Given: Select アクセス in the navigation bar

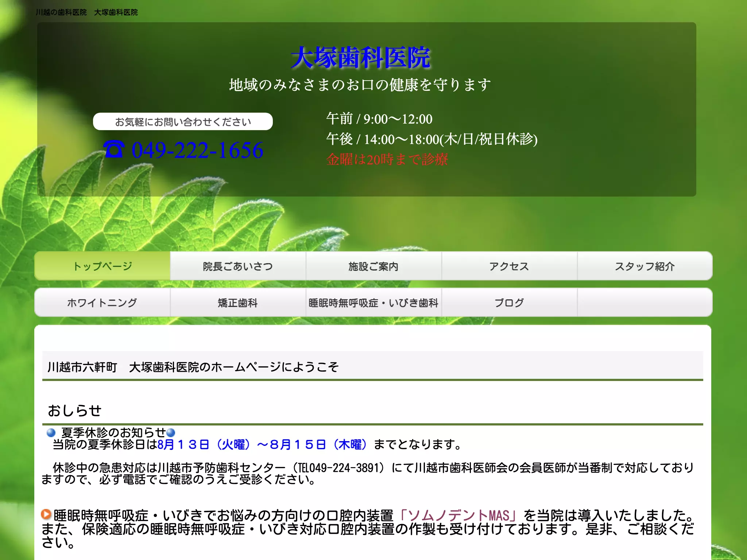Looking at the screenshot, I should 509,266.
